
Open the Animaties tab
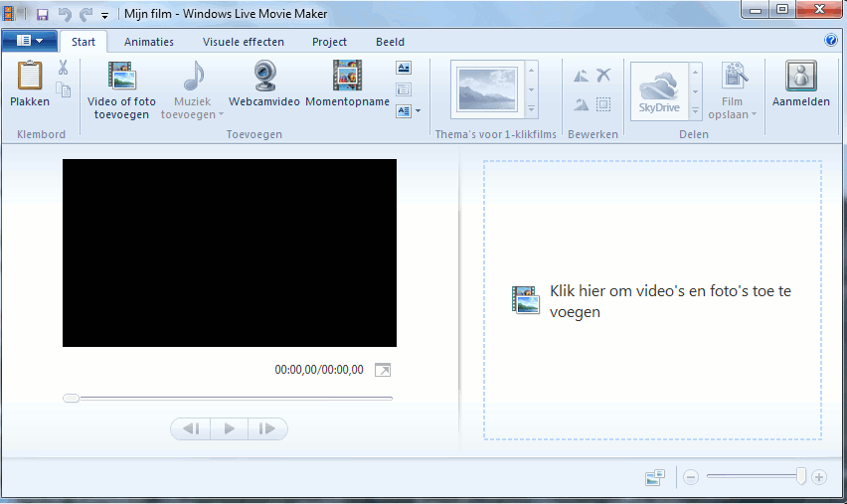(149, 42)
